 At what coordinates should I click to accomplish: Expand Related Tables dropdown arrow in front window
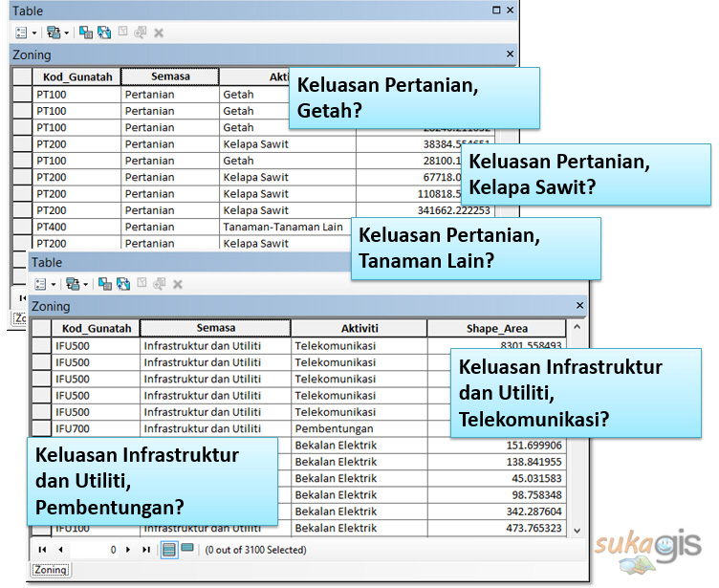(x=86, y=285)
